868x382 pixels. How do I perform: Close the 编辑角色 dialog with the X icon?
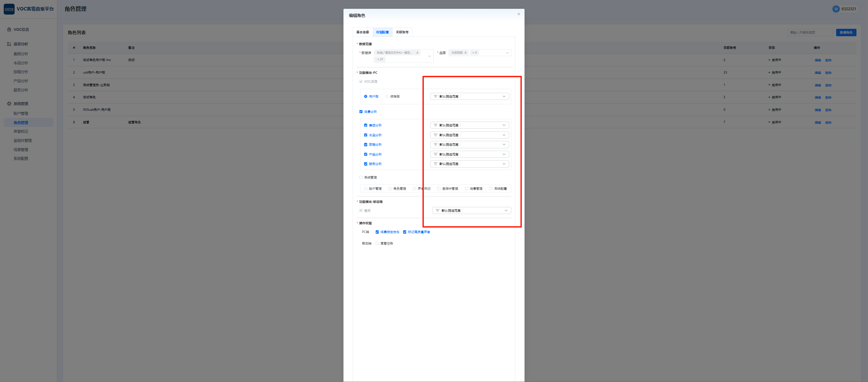coord(518,14)
